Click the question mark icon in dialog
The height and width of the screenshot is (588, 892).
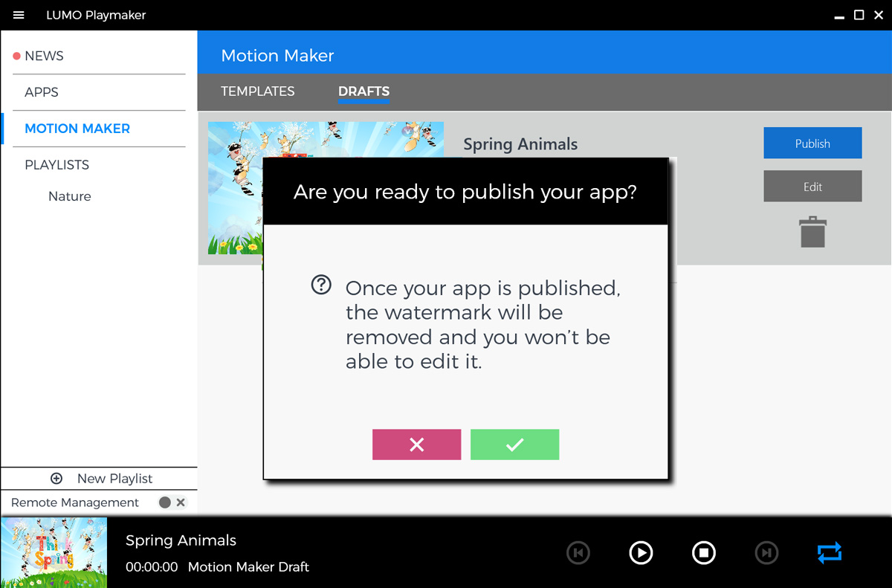(321, 285)
